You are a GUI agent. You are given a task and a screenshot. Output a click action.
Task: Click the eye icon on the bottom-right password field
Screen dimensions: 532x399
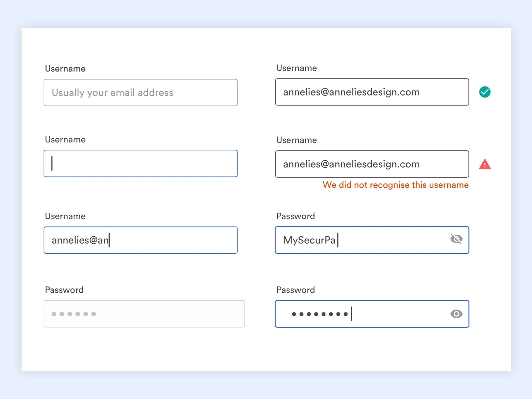457,314
